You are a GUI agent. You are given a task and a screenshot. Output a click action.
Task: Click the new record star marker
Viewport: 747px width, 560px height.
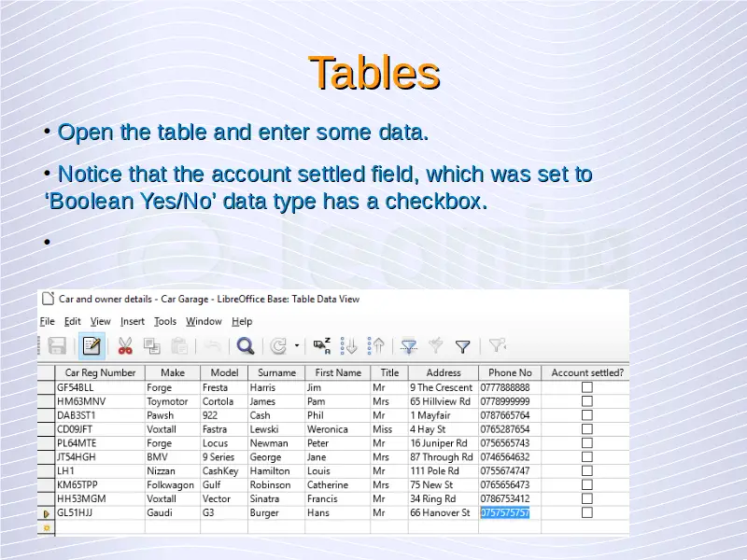coord(47,527)
